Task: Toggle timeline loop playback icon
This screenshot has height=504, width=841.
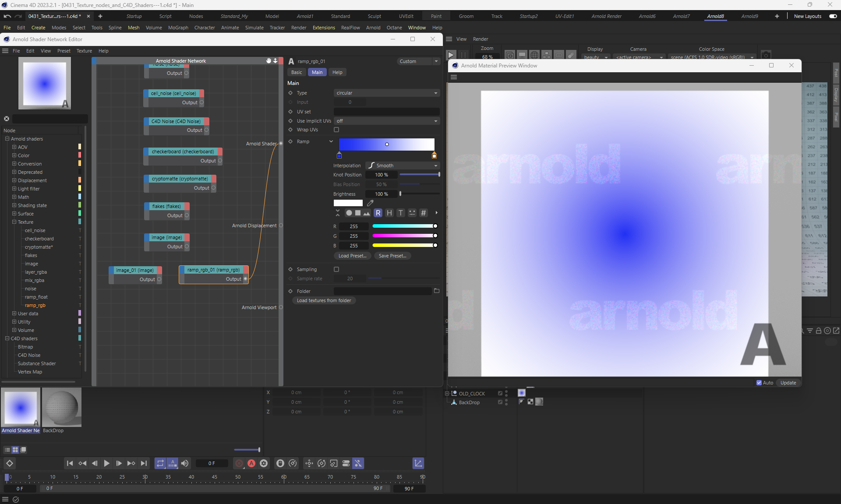Action: click(x=160, y=463)
